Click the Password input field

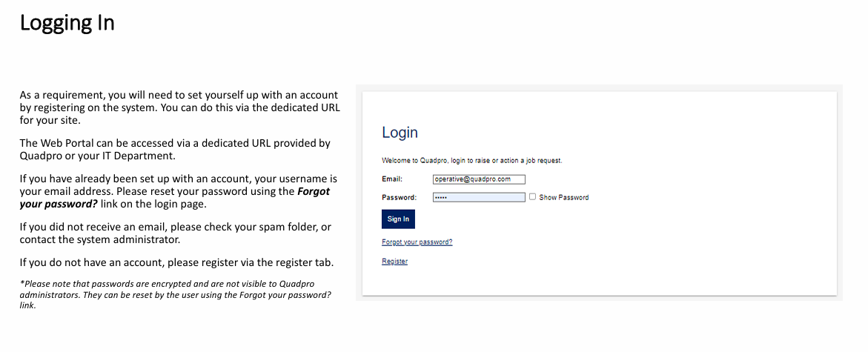coord(479,197)
